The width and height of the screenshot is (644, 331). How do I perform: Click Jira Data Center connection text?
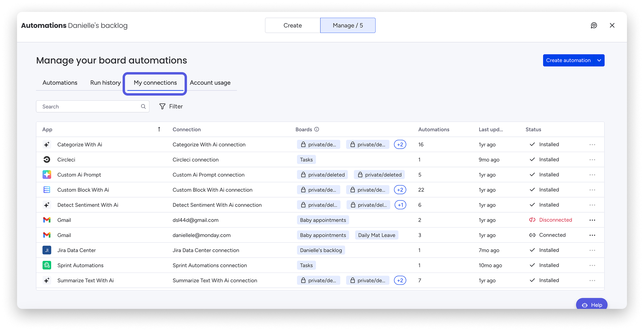206,250
